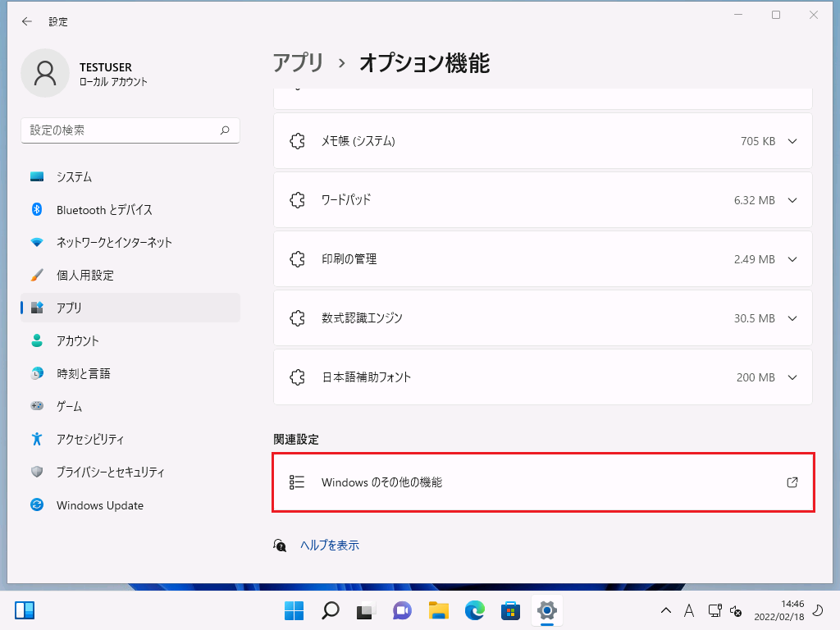840x630 pixels.
Task: Expand the メモ帳 (システム) entry chevron
Action: tap(792, 141)
